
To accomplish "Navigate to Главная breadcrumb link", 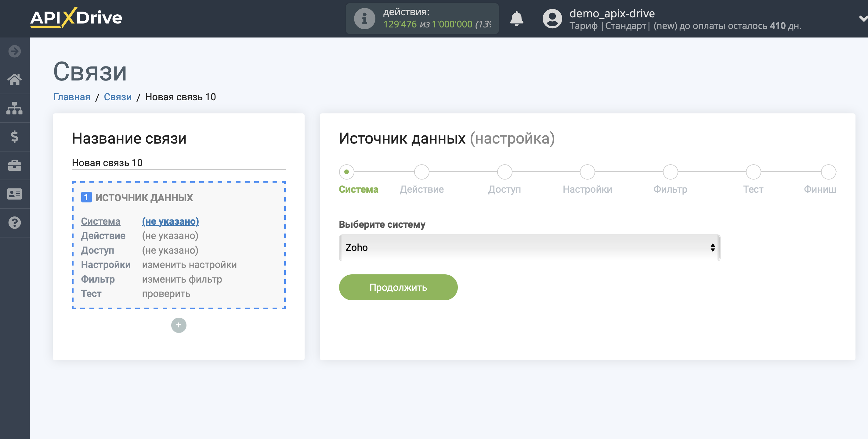I will [x=72, y=97].
